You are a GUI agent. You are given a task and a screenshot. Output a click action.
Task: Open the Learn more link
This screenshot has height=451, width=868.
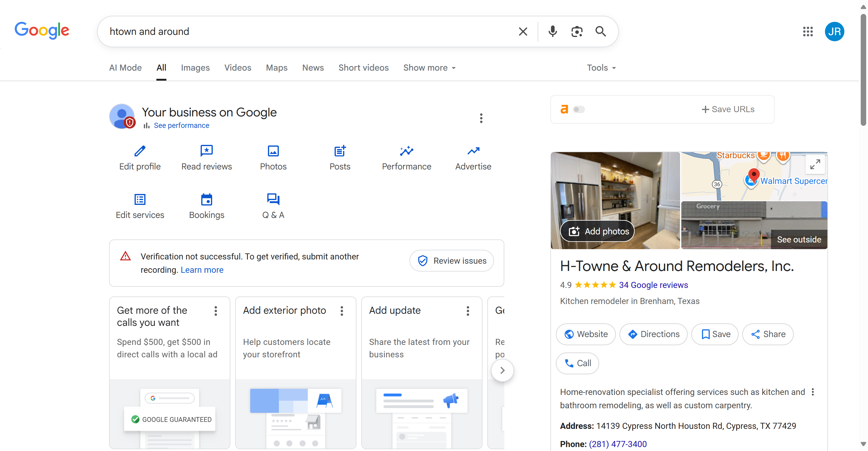tap(202, 270)
